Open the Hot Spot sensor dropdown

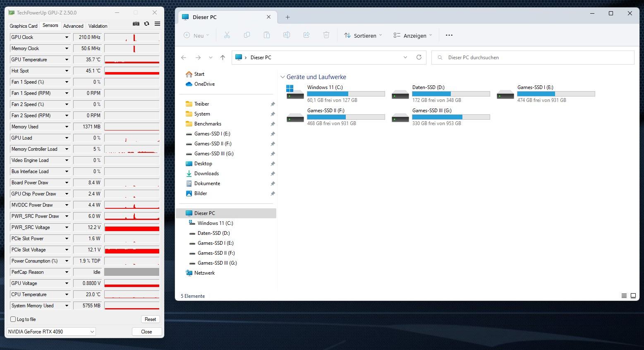click(67, 71)
